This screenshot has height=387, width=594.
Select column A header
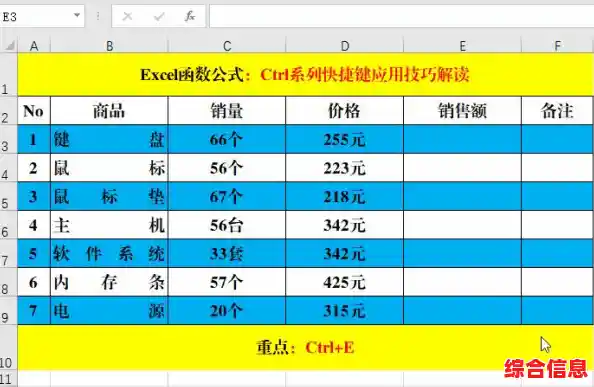(34, 46)
